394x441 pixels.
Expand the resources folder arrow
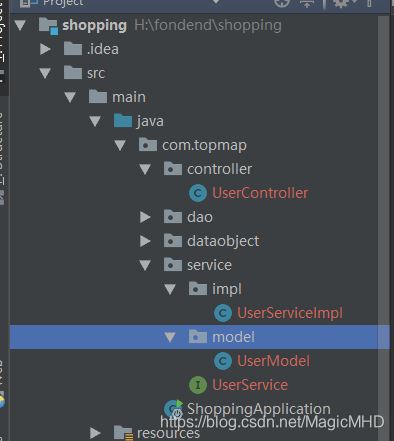click(x=95, y=433)
